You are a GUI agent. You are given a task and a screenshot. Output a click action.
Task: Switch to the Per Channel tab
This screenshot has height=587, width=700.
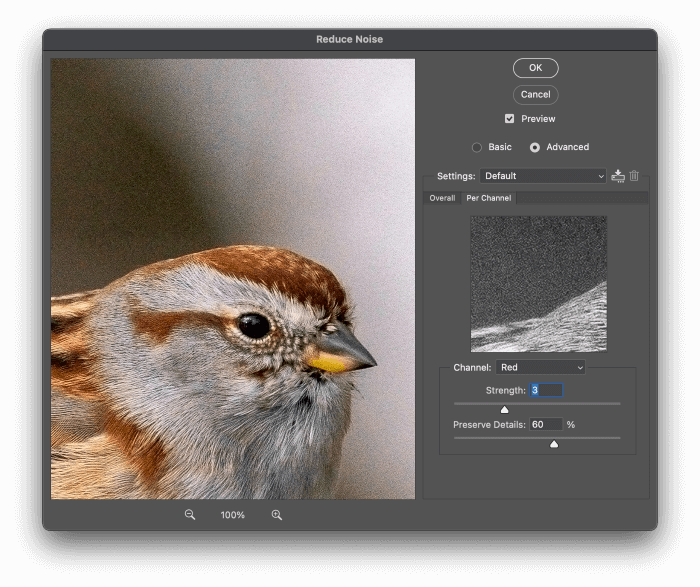pyautogui.click(x=488, y=198)
